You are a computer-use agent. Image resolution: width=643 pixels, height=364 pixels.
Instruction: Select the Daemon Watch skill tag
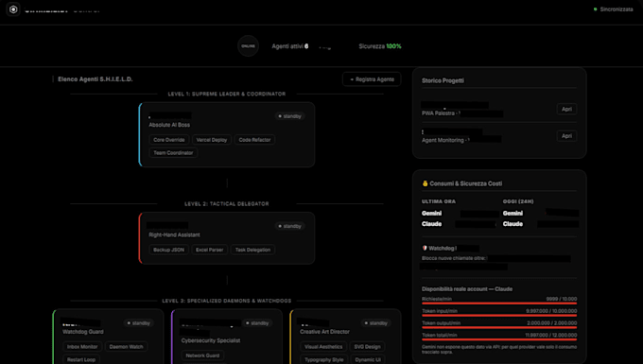pos(126,347)
